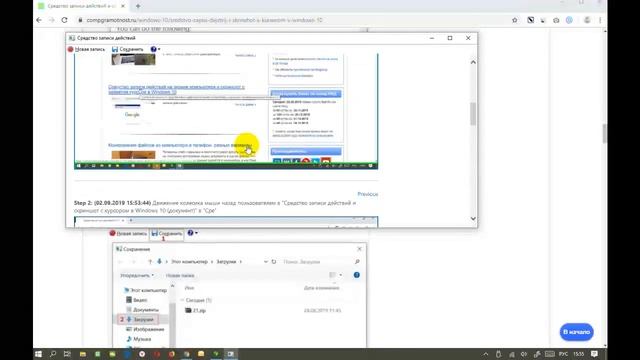Click the camera extension icon in Chrome toolbar
The image size is (640, 360).
click(x=556, y=20)
